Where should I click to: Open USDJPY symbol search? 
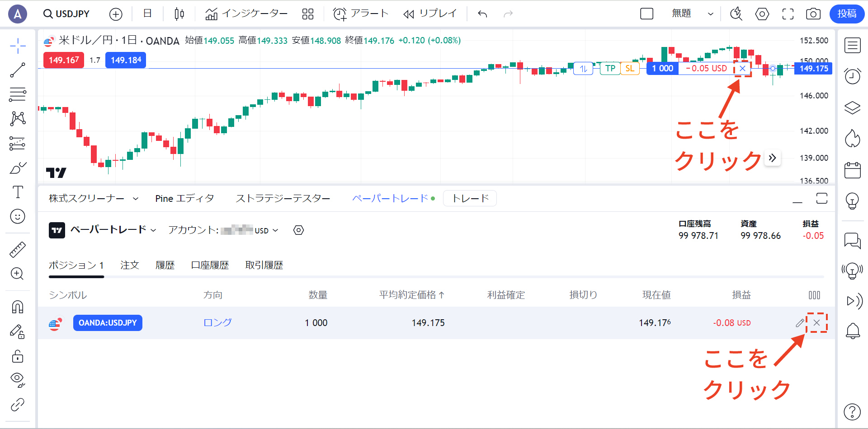pos(66,14)
